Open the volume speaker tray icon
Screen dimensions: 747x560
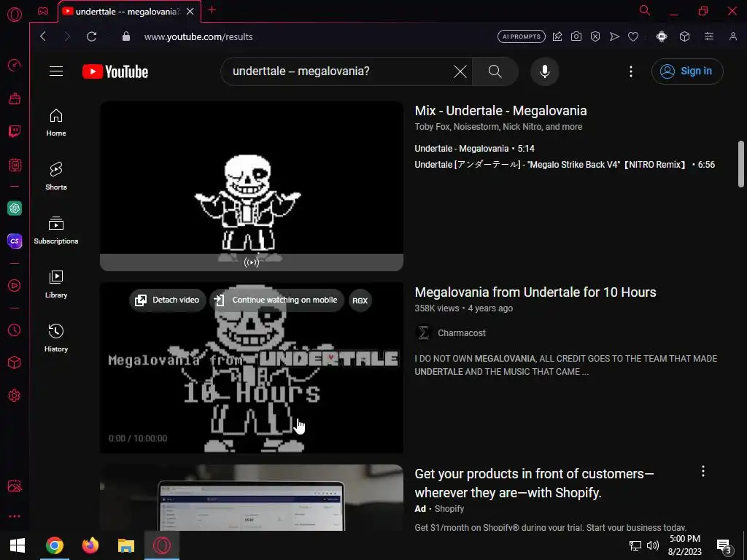[x=653, y=545]
